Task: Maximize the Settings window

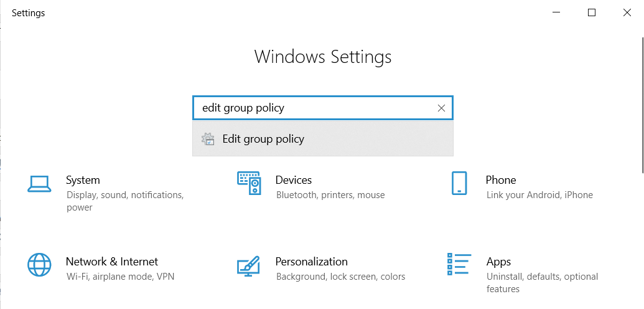Action: pyautogui.click(x=592, y=12)
